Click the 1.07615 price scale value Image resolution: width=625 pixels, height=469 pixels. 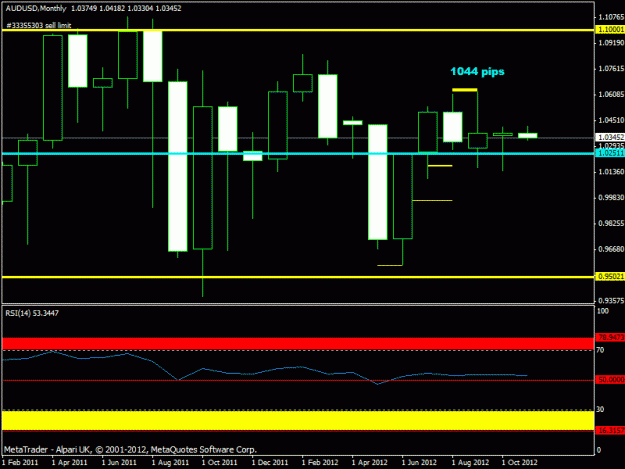click(x=611, y=69)
